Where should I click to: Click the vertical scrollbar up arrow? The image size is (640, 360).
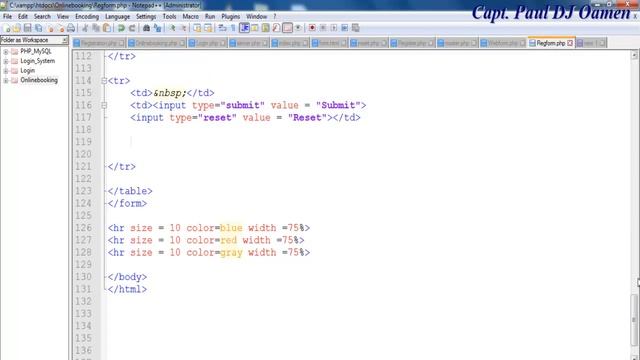pyautogui.click(x=634, y=55)
